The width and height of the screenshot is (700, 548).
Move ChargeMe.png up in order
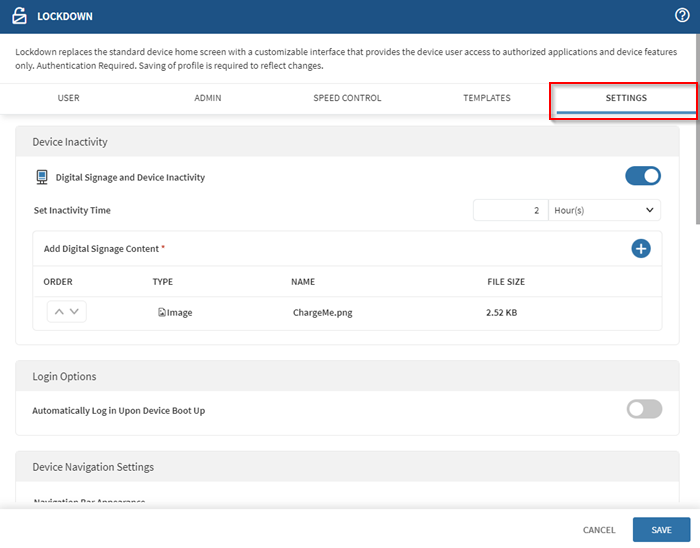[x=59, y=312]
